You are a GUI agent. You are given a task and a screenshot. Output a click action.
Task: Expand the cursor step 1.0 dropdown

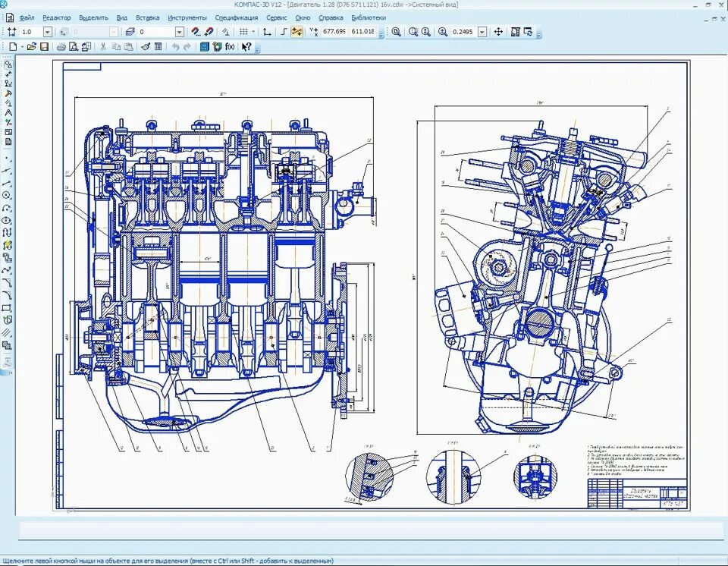(x=47, y=32)
